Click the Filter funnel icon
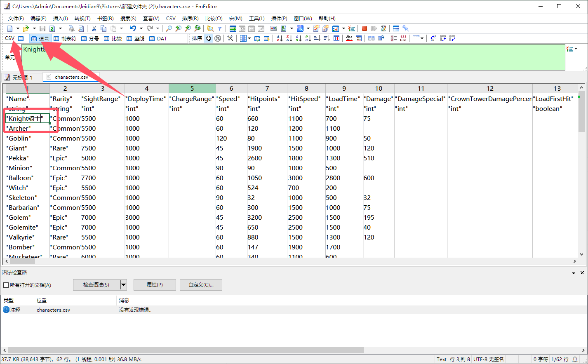The width and height of the screenshot is (588, 364). point(220,28)
